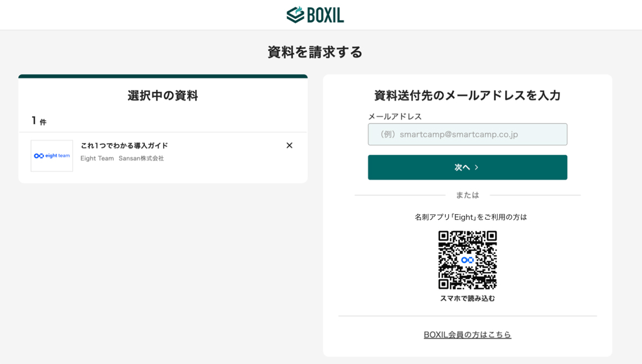The width and height of the screenshot is (642, 364).
Task: Click the BOXIL logo at top
Action: [315, 14]
